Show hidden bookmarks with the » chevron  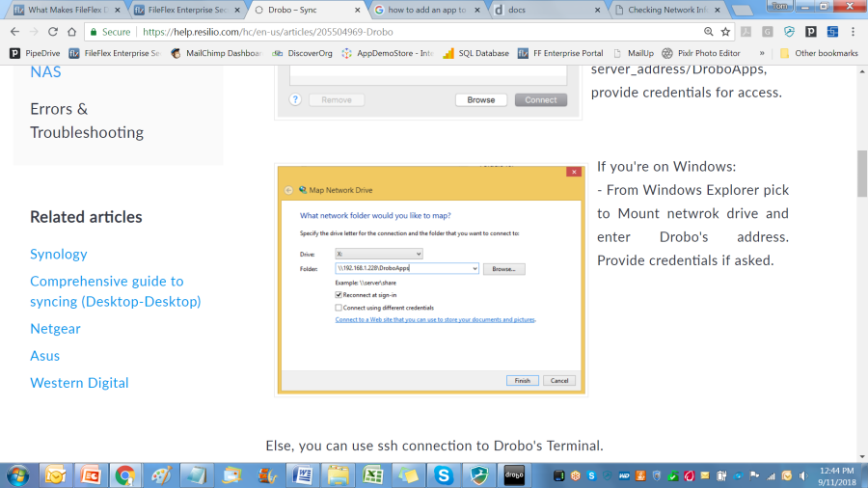coord(762,53)
